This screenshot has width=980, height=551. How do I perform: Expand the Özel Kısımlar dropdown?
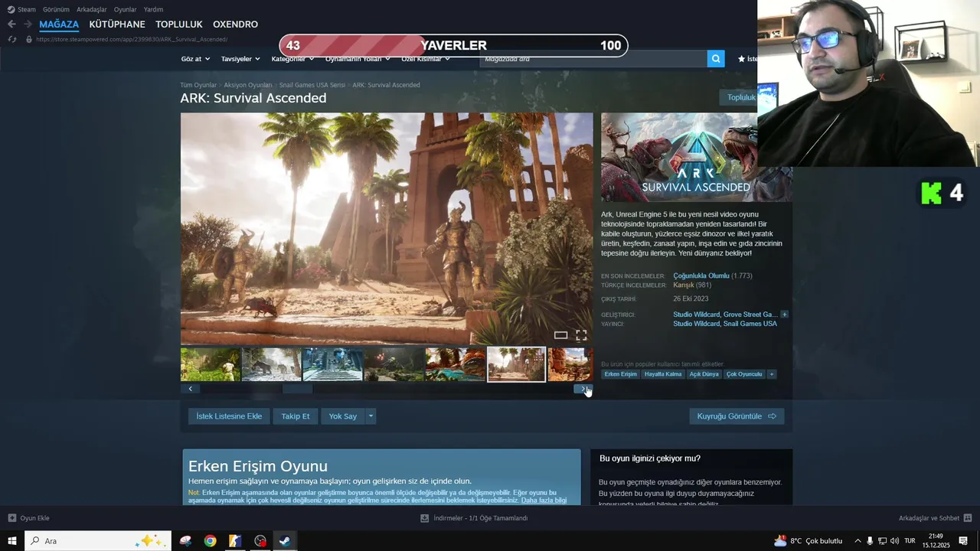click(426, 59)
